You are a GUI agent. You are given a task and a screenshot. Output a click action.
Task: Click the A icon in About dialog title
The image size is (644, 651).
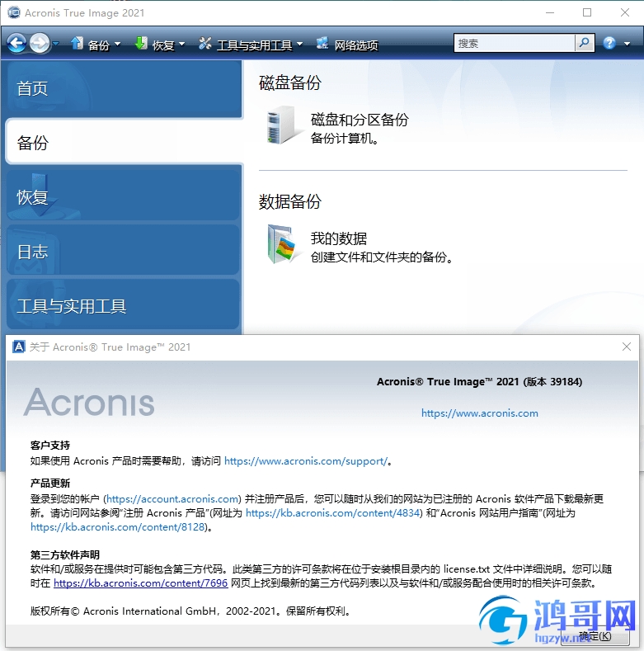[19, 347]
